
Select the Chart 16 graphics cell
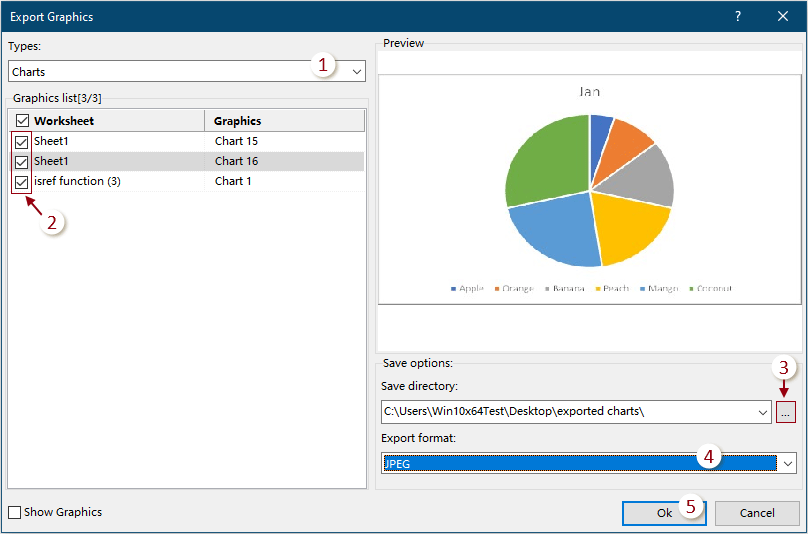pos(237,161)
